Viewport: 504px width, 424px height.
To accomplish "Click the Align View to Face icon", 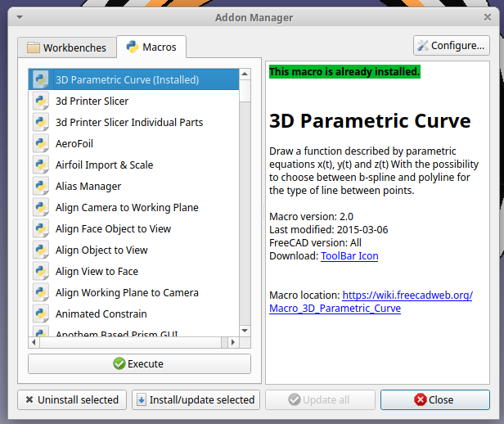I will (x=41, y=272).
